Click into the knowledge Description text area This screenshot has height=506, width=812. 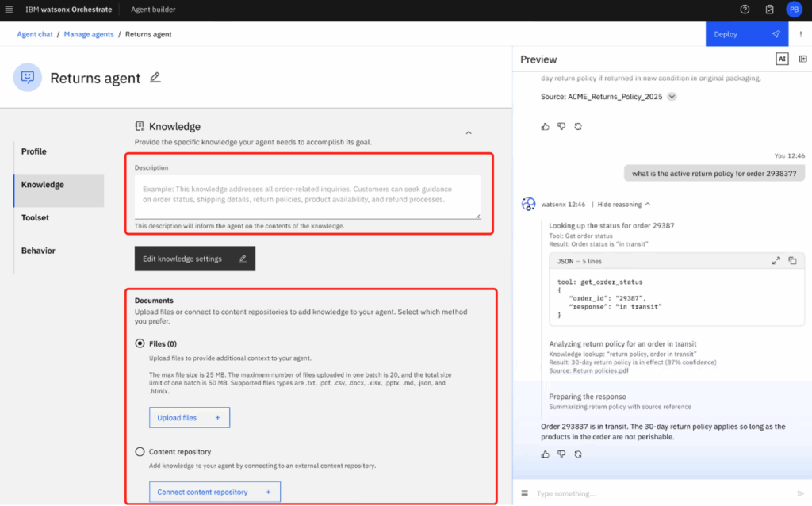[307, 195]
